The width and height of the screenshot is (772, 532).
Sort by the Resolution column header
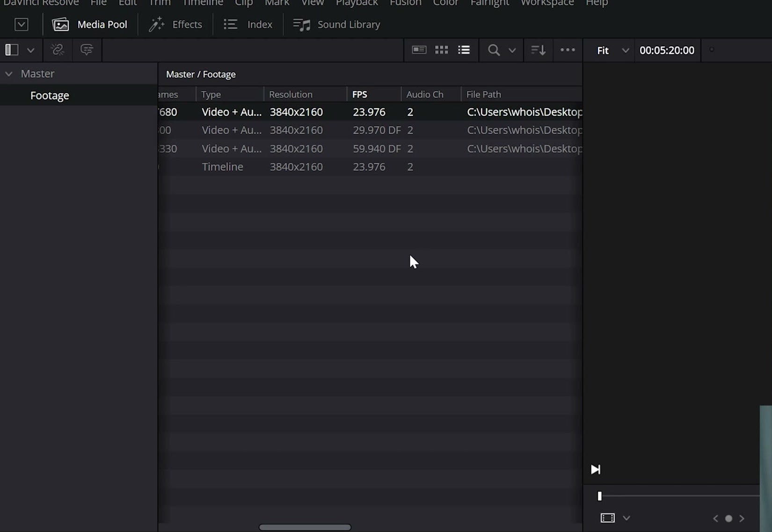[305, 94]
